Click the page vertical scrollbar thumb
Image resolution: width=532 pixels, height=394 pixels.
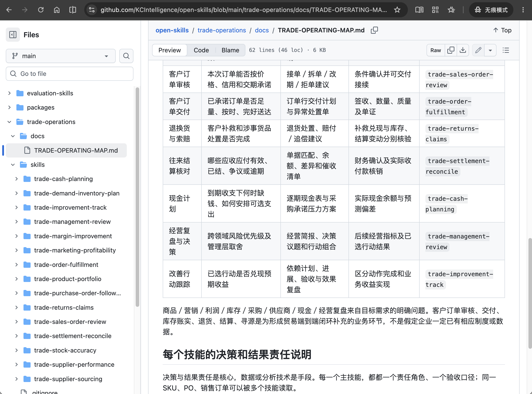530,293
